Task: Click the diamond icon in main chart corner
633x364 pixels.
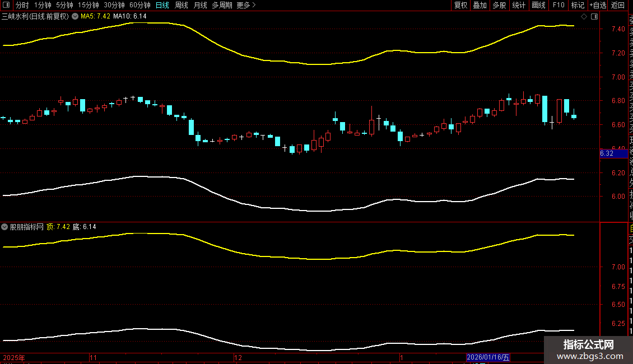Action: [584, 16]
